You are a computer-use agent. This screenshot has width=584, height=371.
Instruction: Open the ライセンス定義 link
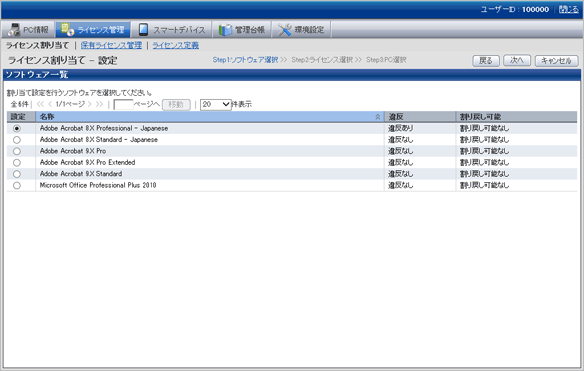(175, 45)
